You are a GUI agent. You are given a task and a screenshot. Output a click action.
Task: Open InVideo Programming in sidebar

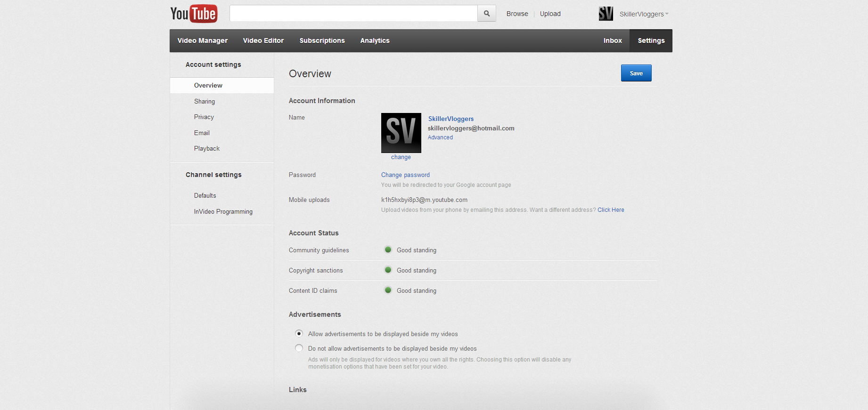223,211
